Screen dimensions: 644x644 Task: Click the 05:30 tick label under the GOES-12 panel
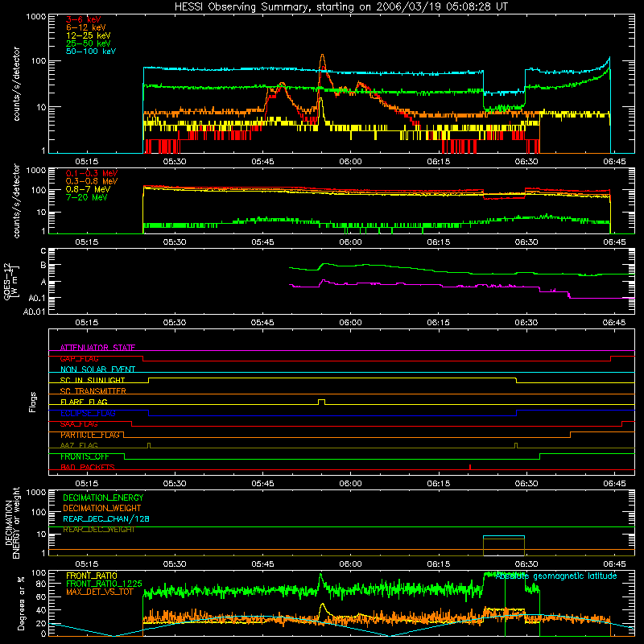[175, 323]
